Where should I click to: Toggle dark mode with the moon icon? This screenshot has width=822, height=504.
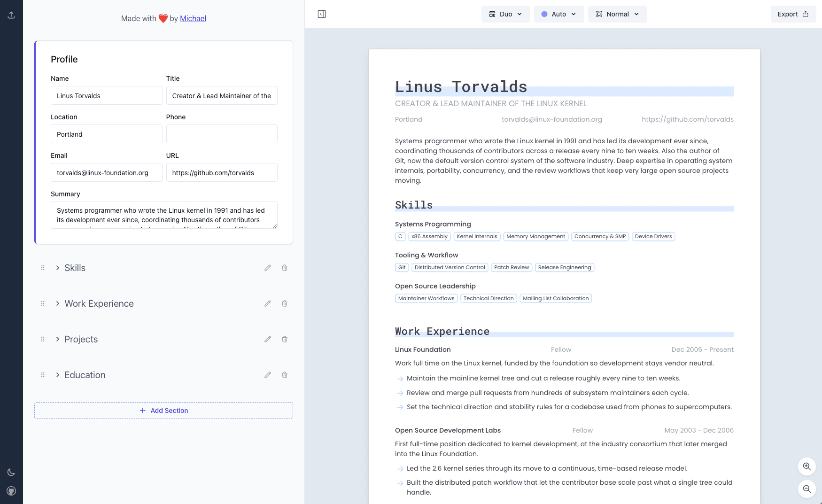(x=11, y=472)
